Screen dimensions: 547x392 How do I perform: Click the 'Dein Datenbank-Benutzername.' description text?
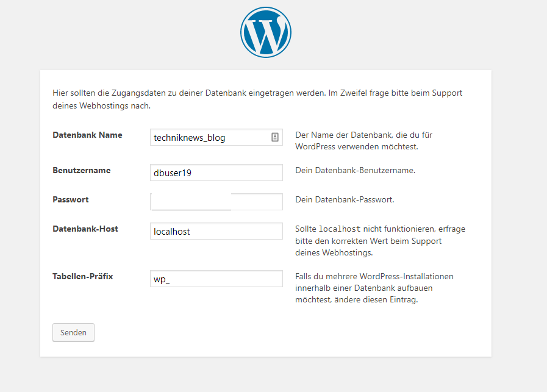[x=355, y=170]
